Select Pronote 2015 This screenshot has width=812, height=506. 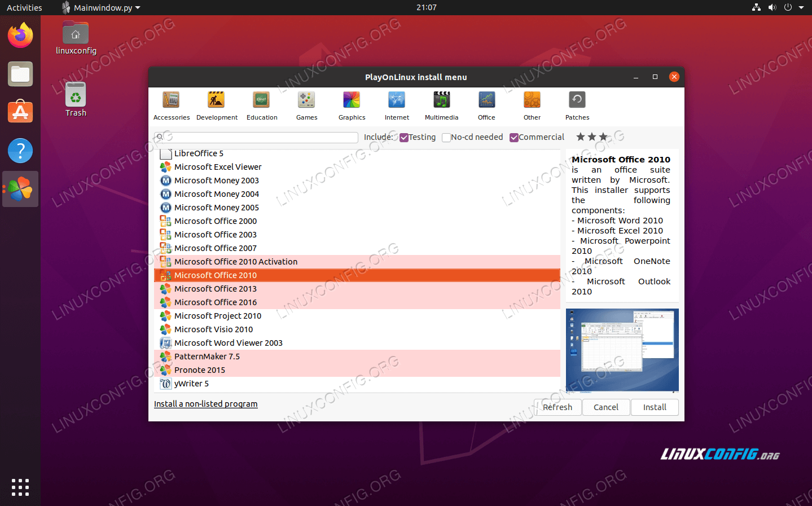click(357, 370)
